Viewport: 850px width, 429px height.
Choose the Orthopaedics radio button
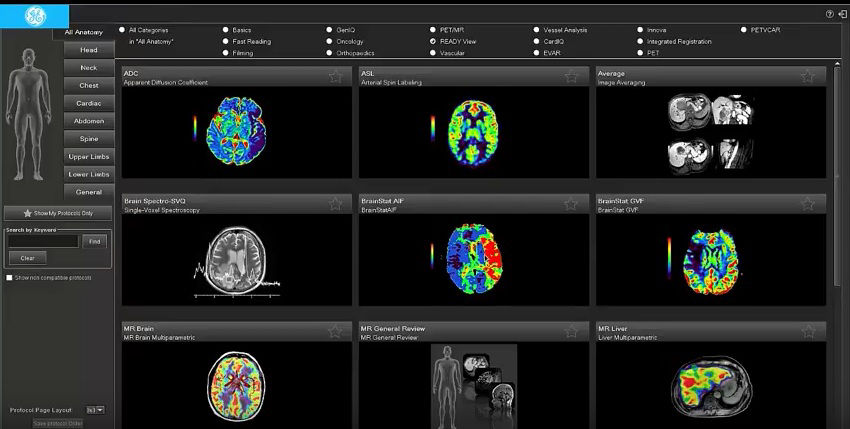pyautogui.click(x=329, y=53)
